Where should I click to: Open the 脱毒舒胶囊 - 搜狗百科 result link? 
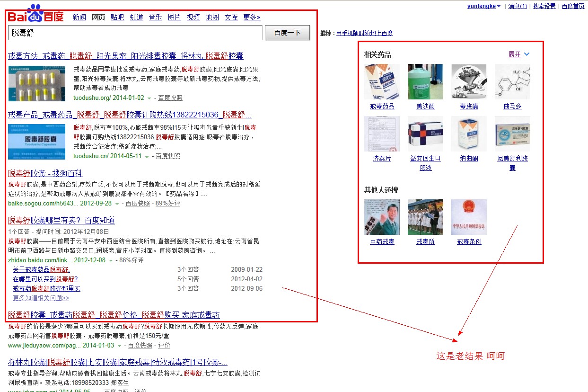(45, 173)
